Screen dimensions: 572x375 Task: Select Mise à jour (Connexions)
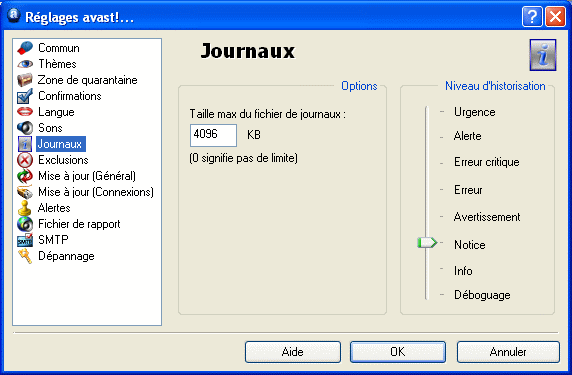(x=96, y=192)
